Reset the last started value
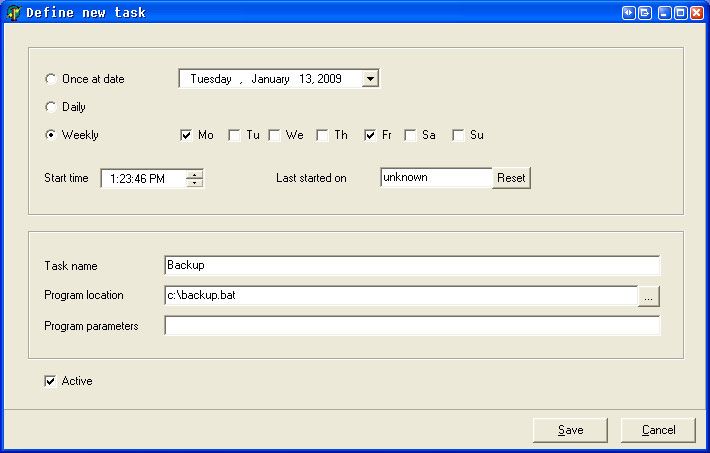 click(511, 178)
